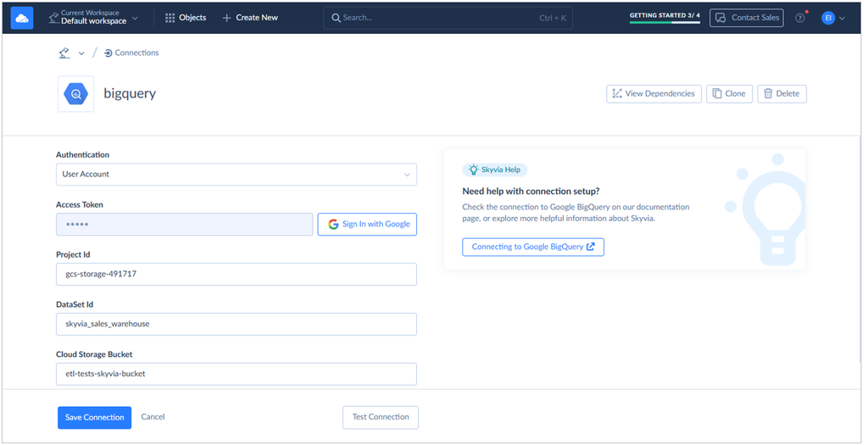Go to Connections breadcrumb link

(x=131, y=53)
